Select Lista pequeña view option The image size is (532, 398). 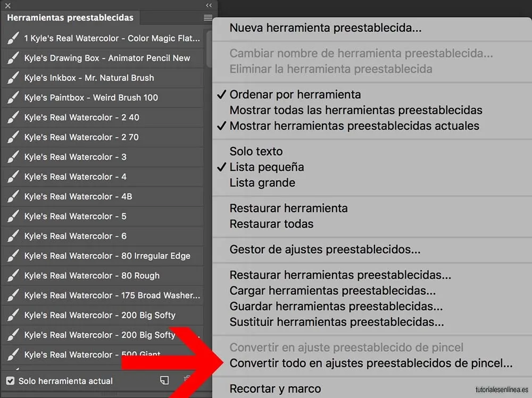tap(267, 167)
